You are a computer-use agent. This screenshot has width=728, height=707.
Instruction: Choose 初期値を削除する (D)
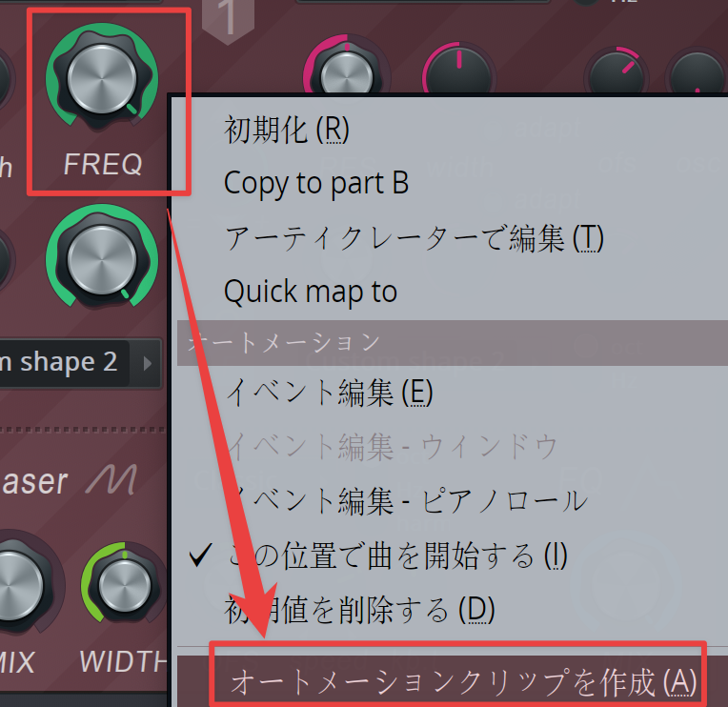[x=360, y=610]
